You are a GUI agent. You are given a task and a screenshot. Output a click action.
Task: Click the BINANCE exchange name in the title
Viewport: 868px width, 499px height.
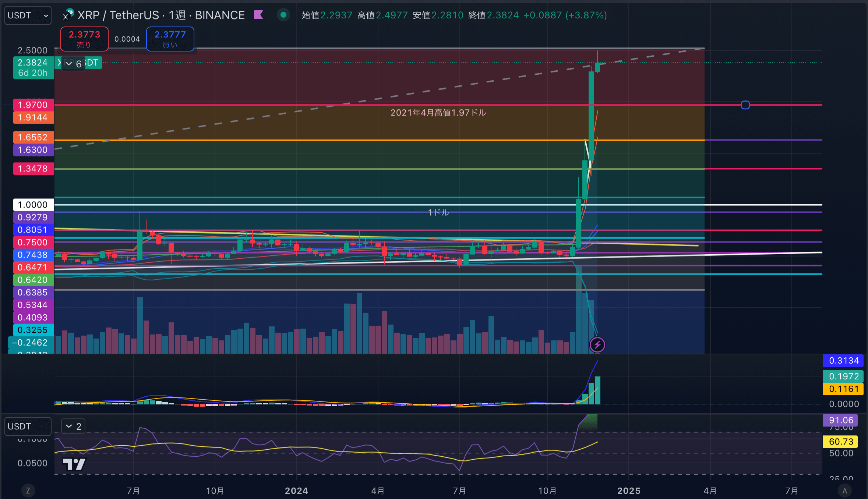(220, 15)
